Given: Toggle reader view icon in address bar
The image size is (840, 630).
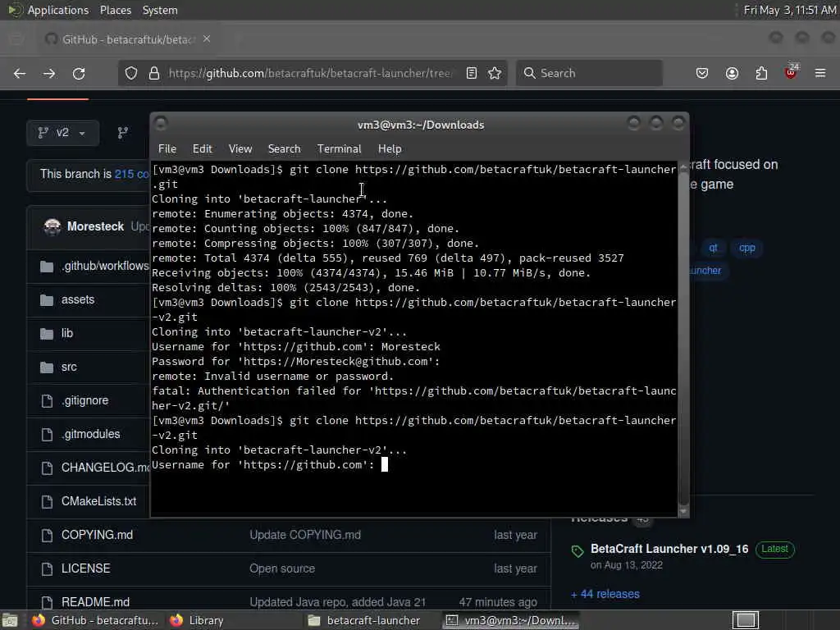Looking at the screenshot, I should (x=472, y=73).
